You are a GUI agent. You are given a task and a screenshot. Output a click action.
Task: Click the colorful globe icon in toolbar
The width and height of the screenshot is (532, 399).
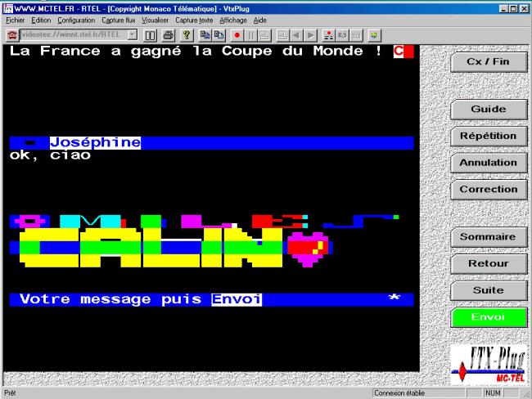click(x=374, y=35)
